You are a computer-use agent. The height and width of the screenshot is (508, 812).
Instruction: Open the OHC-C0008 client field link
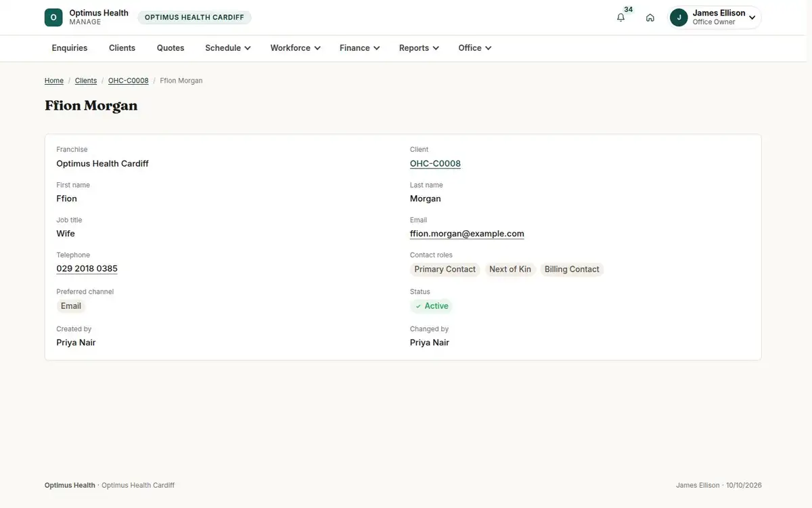tap(435, 163)
